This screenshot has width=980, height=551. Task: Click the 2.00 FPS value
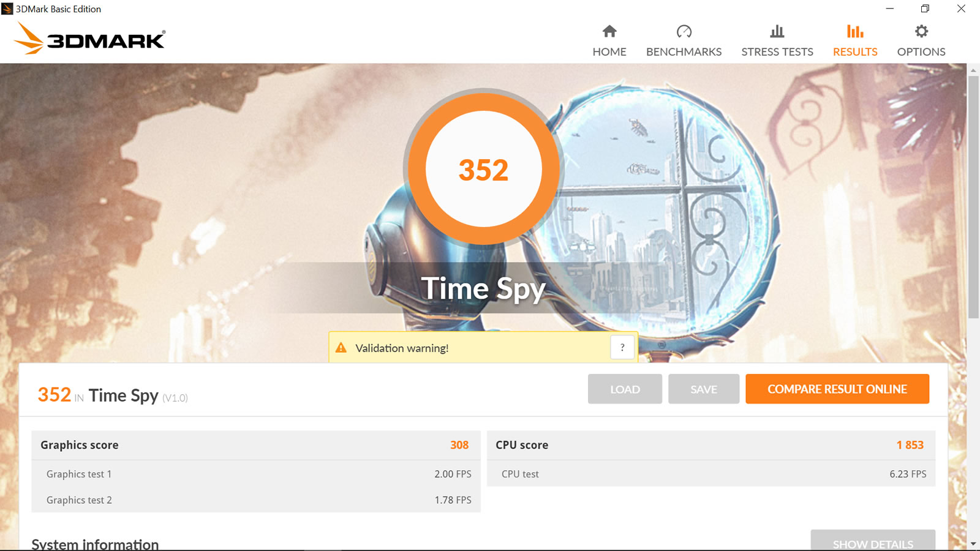pyautogui.click(x=453, y=474)
